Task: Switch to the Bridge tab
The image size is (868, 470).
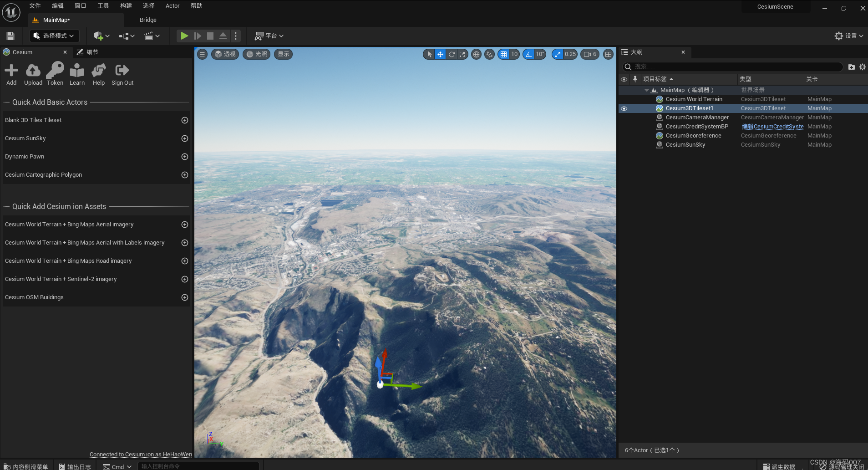Action: pyautogui.click(x=147, y=20)
